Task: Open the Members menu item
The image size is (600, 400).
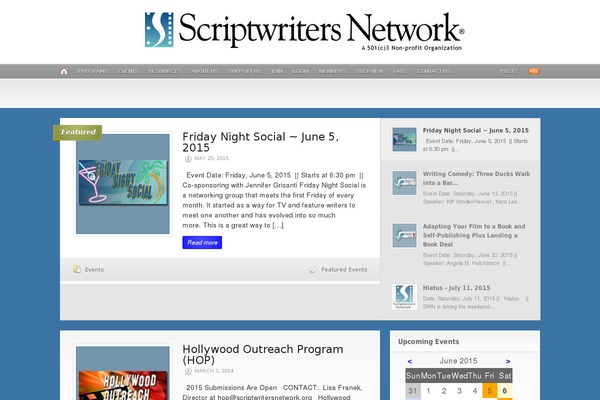Action: click(x=332, y=71)
